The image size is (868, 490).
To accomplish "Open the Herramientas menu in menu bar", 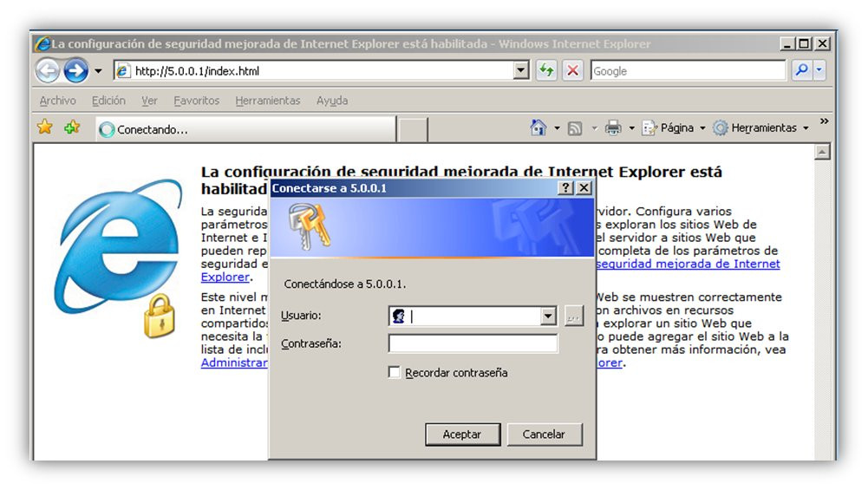I will coord(268,101).
